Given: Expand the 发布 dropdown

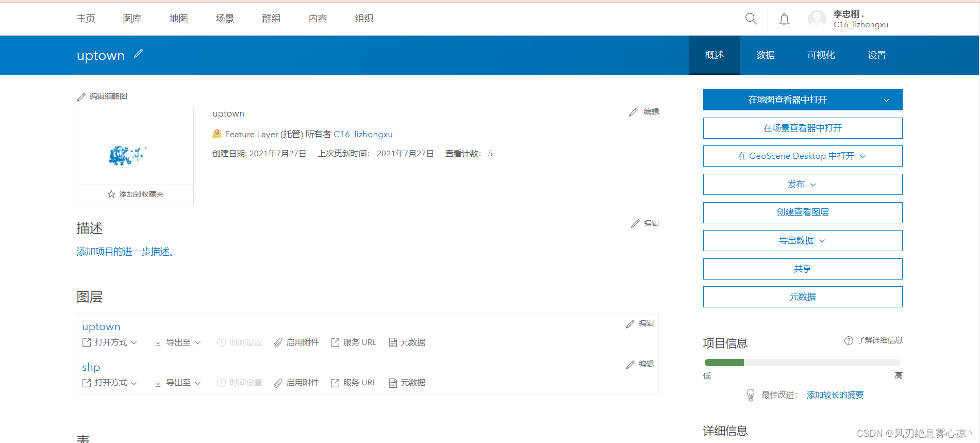Looking at the screenshot, I should click(x=813, y=185).
